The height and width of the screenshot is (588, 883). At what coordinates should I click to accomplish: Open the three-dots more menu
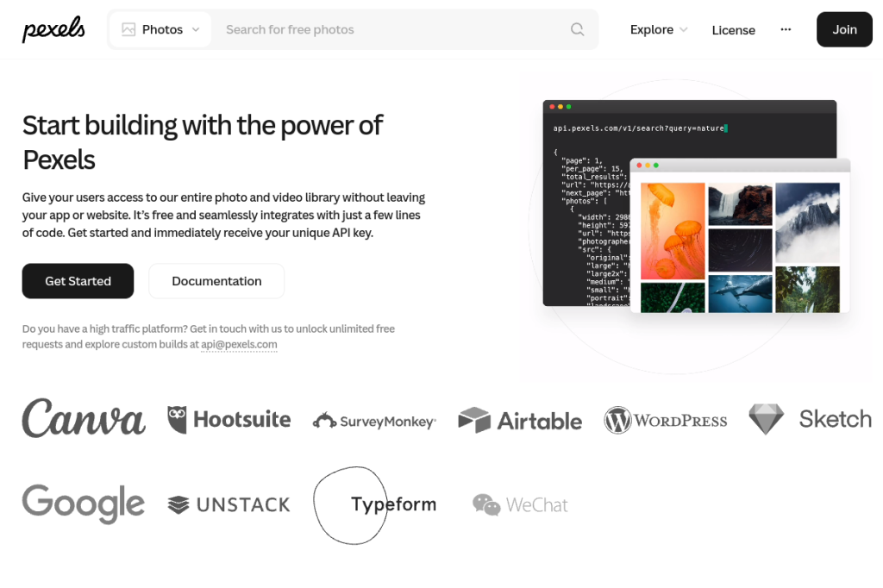pos(786,29)
